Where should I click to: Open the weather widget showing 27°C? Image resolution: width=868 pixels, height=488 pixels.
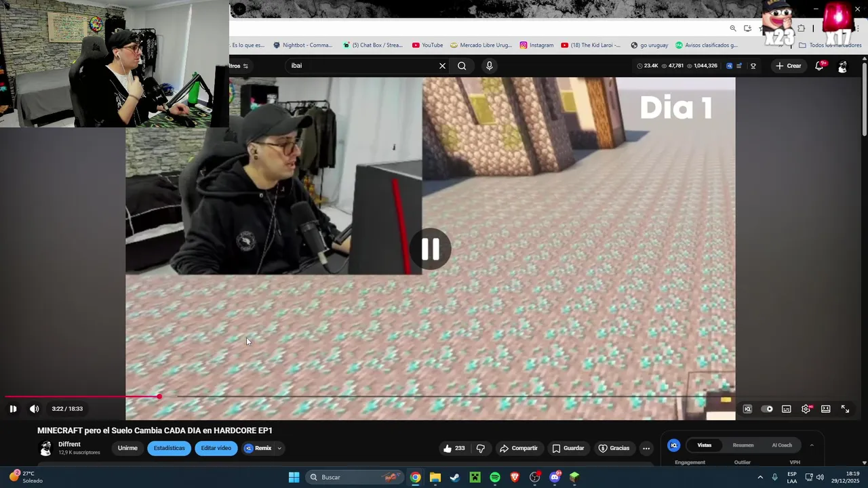coord(26,477)
